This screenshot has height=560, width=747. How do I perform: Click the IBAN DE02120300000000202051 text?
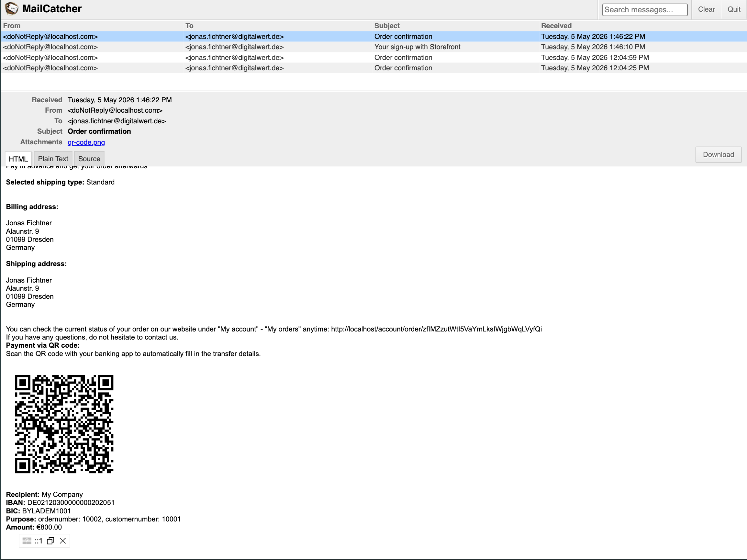[60, 503]
